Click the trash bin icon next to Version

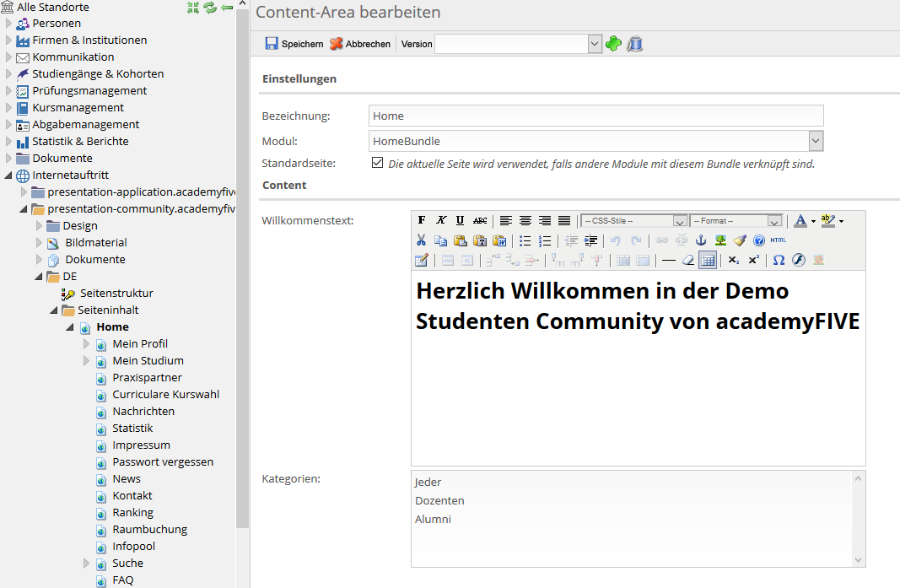[635, 44]
